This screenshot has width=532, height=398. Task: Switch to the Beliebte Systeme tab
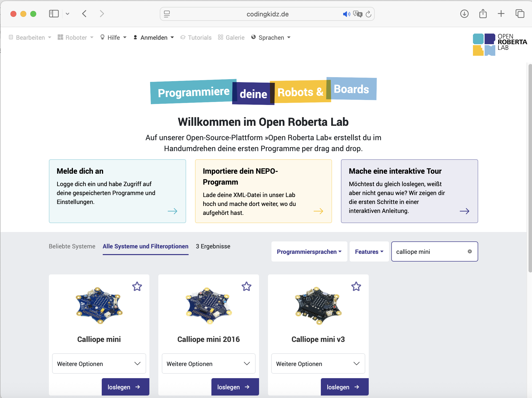point(72,246)
